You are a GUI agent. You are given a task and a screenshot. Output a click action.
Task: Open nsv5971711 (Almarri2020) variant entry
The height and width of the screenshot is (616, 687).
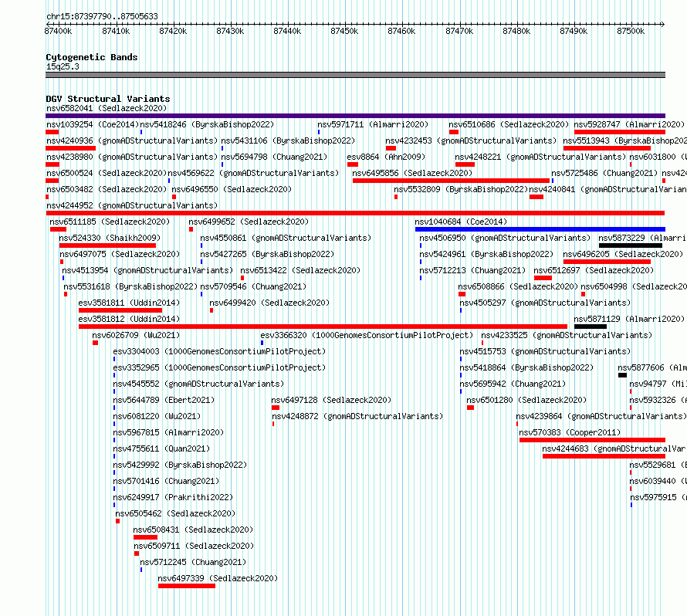coord(373,124)
